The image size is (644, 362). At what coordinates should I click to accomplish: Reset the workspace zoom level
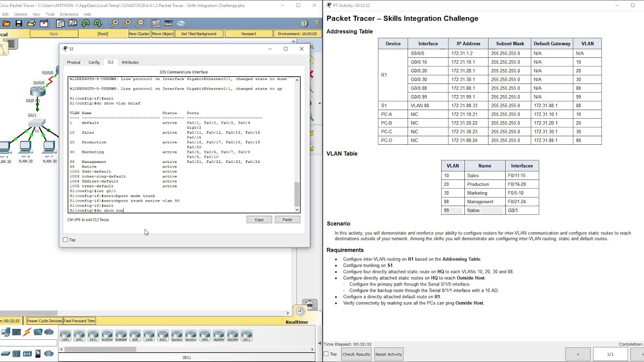click(x=127, y=23)
